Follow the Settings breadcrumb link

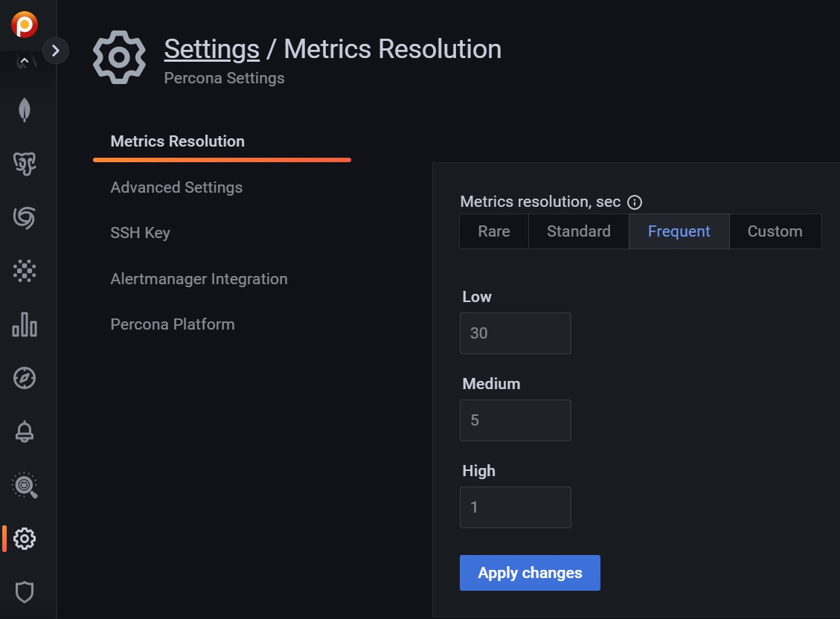point(211,49)
